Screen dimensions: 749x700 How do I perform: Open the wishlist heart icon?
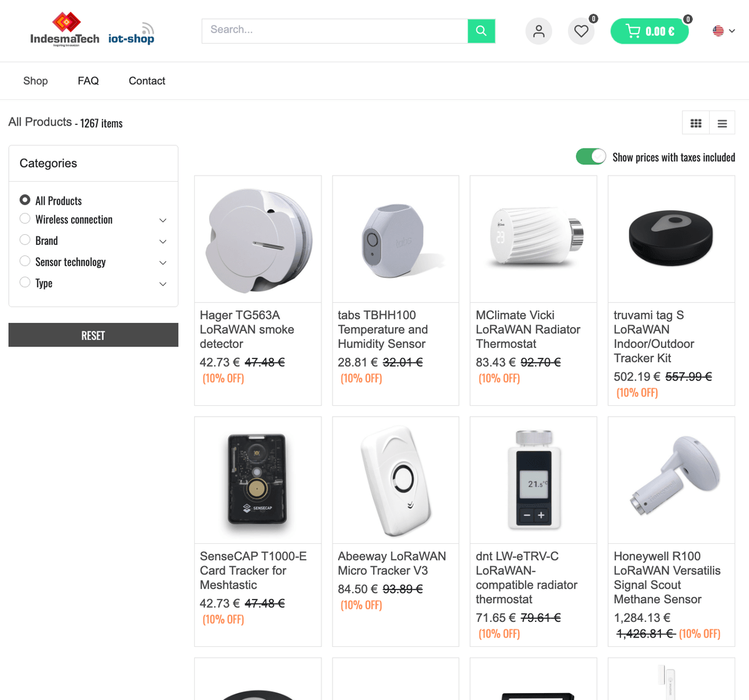tap(581, 31)
